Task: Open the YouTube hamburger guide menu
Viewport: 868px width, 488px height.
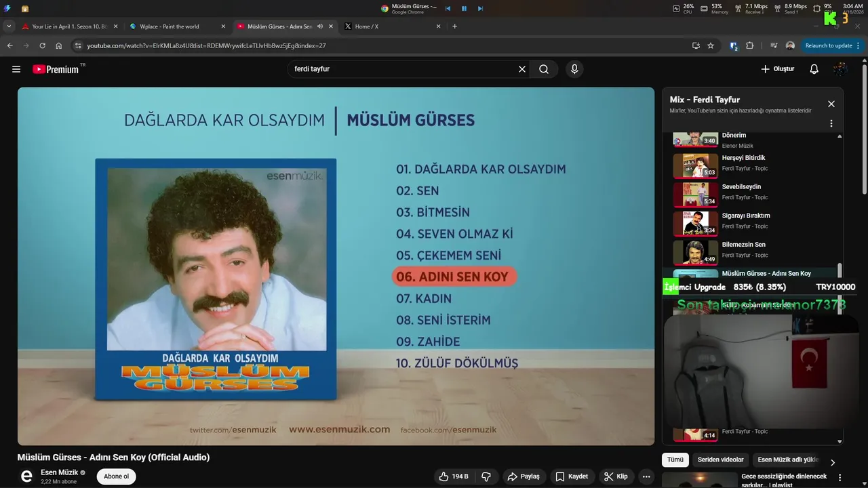Action: [16, 69]
